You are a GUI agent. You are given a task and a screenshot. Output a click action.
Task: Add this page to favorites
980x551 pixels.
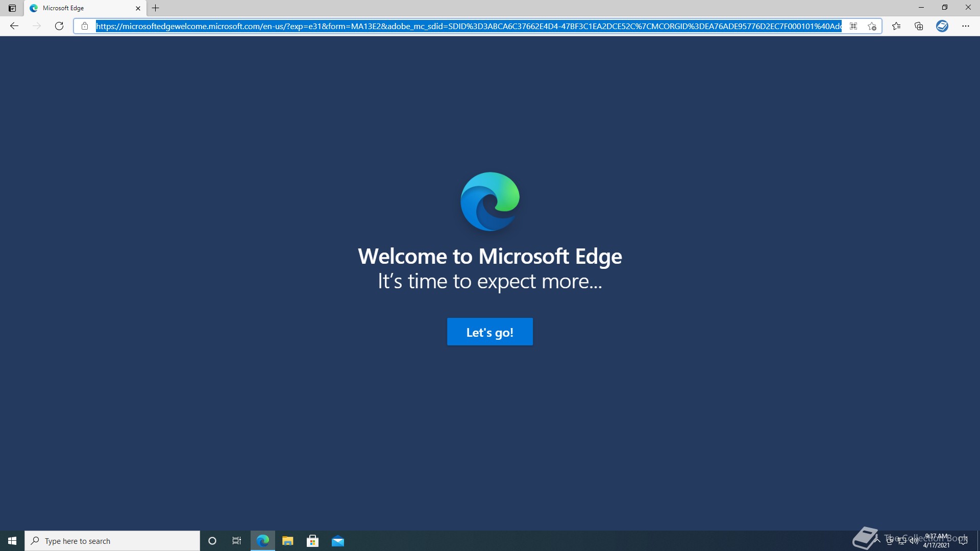[872, 26]
